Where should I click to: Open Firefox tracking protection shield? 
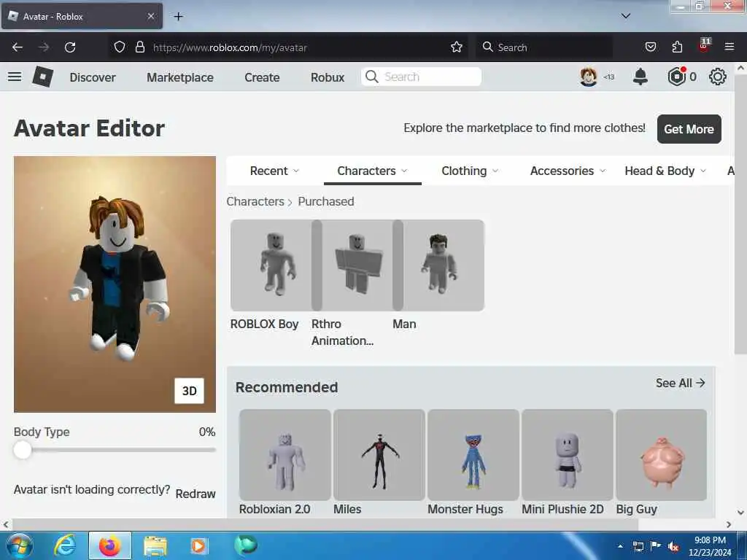pos(120,47)
